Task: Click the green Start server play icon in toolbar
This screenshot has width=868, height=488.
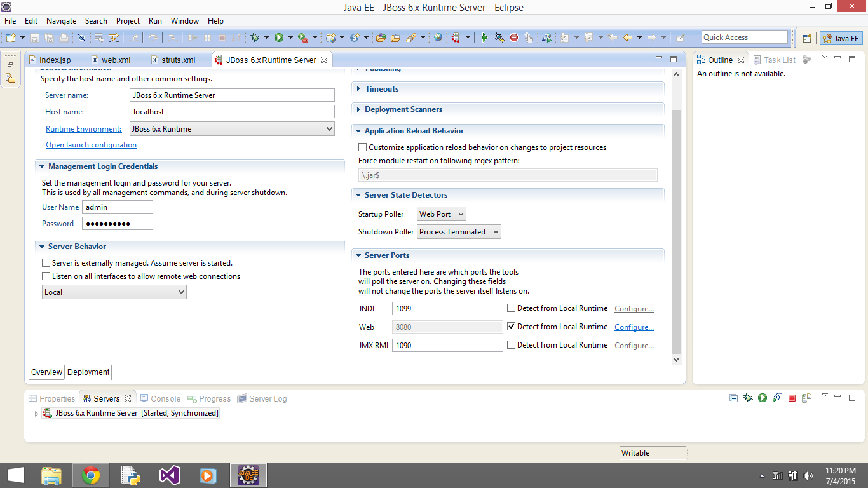Action: tap(484, 38)
